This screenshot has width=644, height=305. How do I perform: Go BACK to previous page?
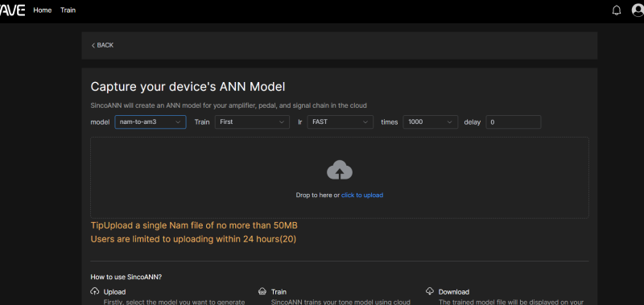point(102,45)
